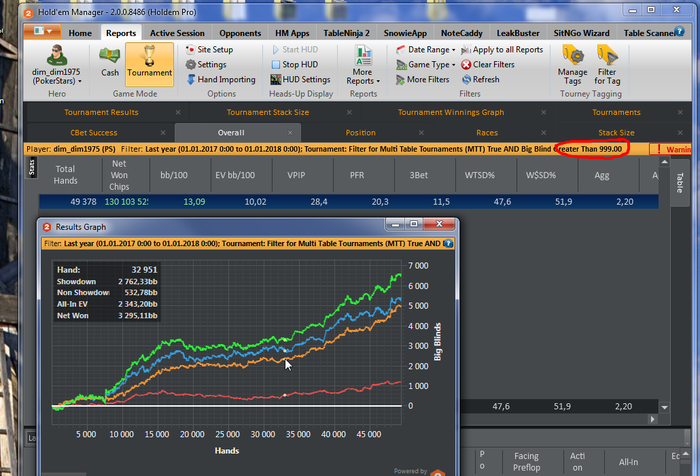700x476 pixels.
Task: Open the Opponents ribbon tab
Action: click(x=240, y=33)
